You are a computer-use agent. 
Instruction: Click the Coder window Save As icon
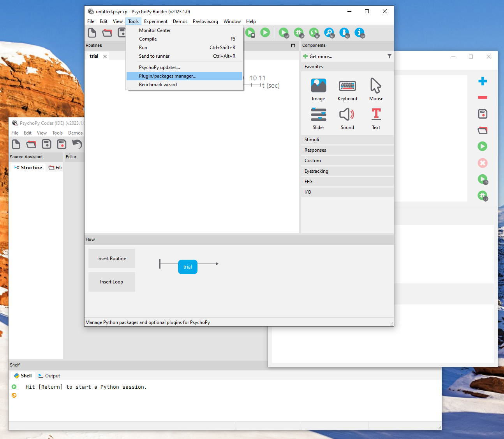click(62, 145)
